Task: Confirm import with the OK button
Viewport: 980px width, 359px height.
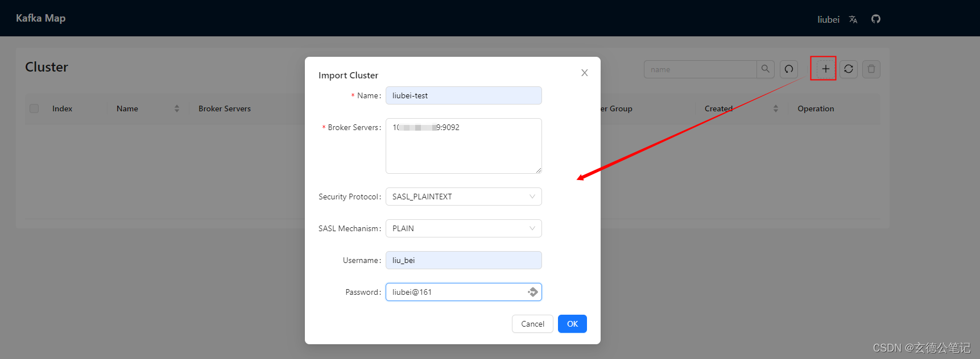Action: point(572,324)
